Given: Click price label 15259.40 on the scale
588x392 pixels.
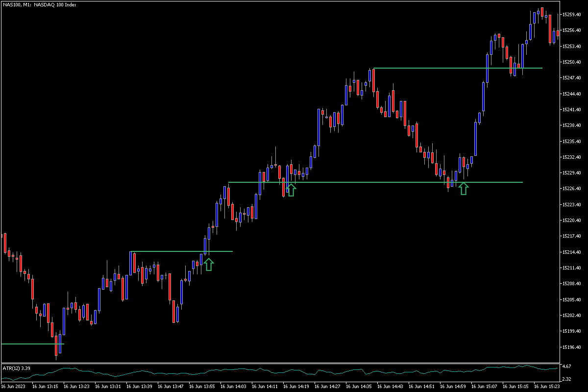Looking at the screenshot, I should point(572,15).
